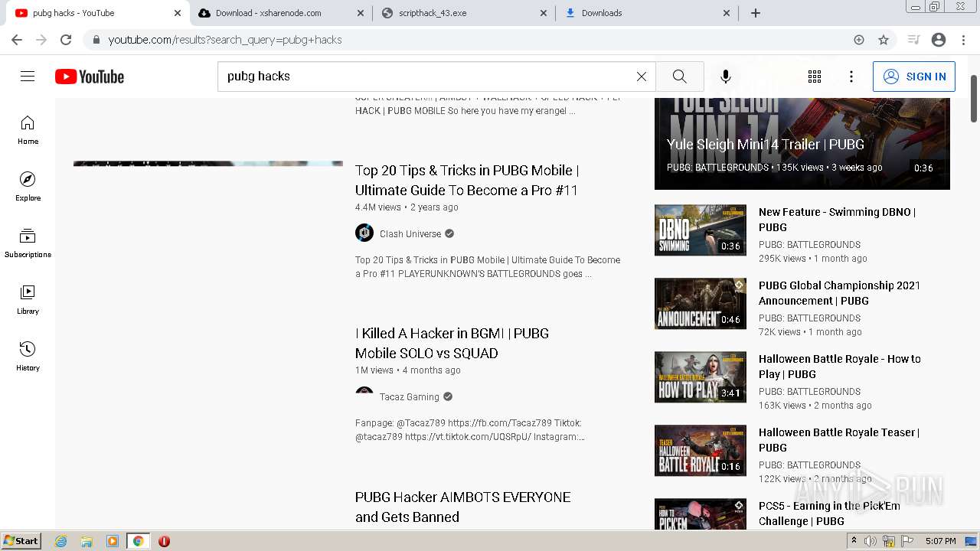
Task: Click the volume tray icon
Action: pyautogui.click(x=871, y=541)
